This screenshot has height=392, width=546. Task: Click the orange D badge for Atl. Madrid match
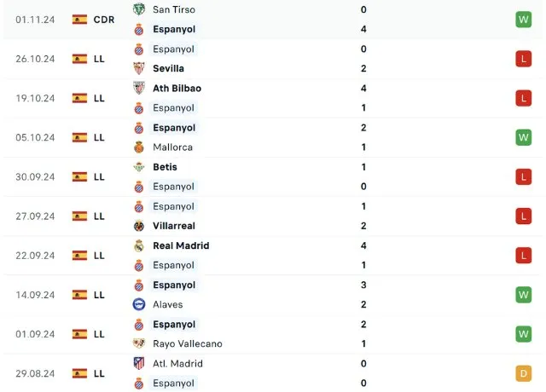pyautogui.click(x=523, y=373)
